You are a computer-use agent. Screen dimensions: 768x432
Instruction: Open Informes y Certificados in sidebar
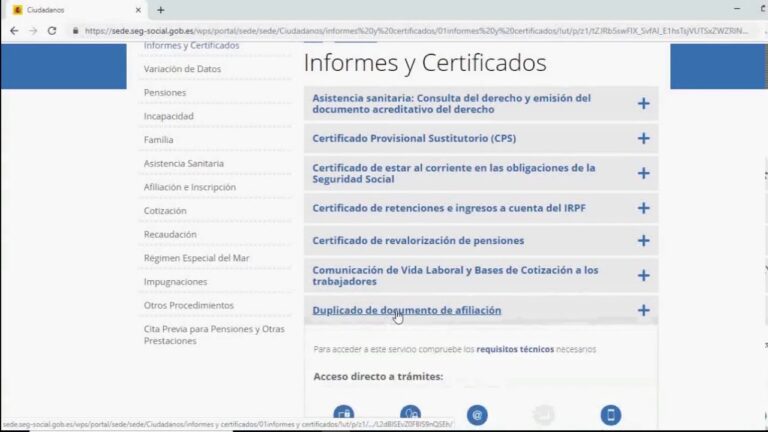(192, 46)
